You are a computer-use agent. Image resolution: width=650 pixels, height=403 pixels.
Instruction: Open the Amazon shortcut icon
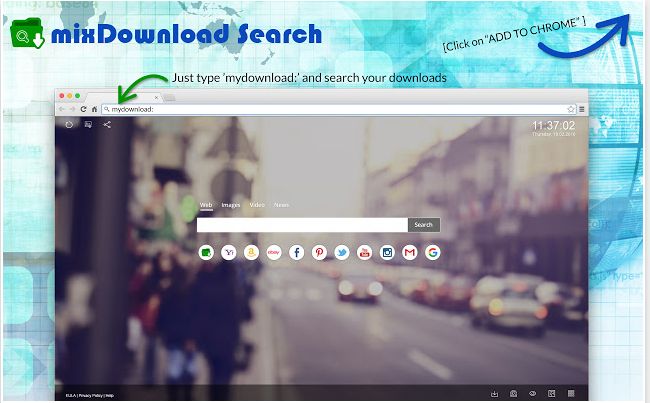pos(251,252)
